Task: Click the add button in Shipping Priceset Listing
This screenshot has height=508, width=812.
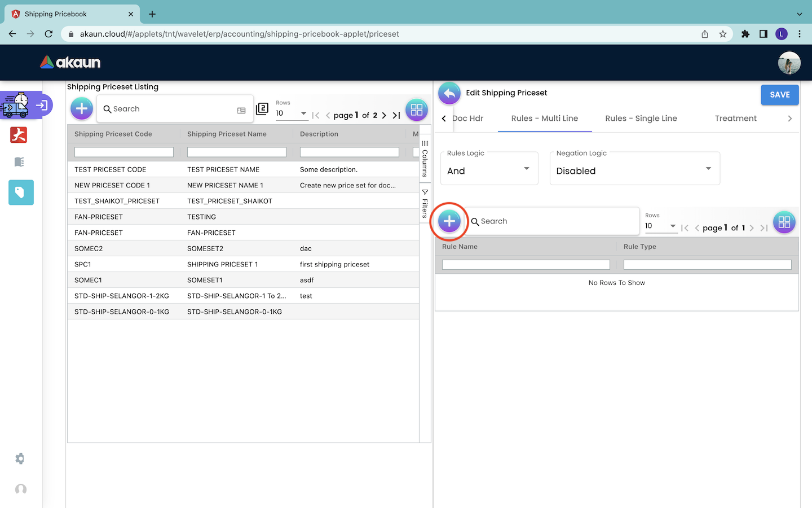Action: [x=82, y=108]
